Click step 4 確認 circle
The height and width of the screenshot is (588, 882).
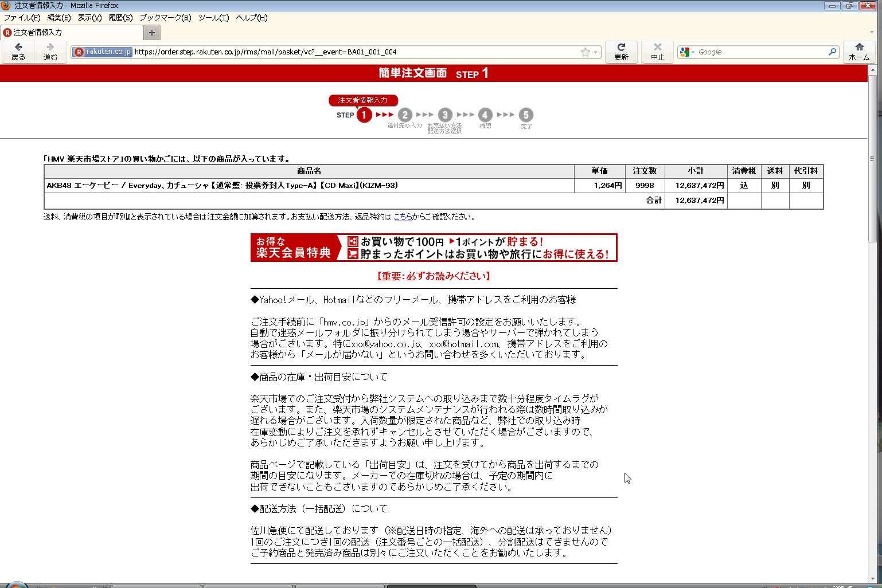pos(485,115)
